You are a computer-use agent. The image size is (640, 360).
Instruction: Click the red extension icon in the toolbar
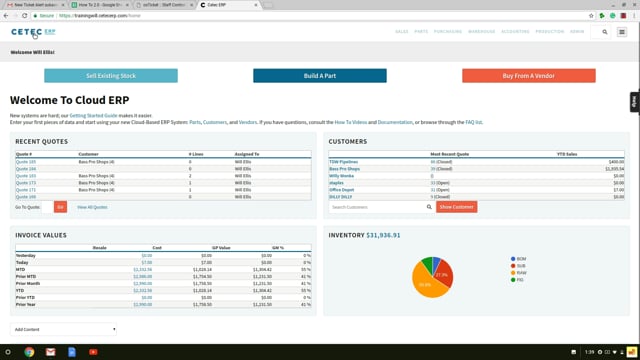[x=623, y=16]
